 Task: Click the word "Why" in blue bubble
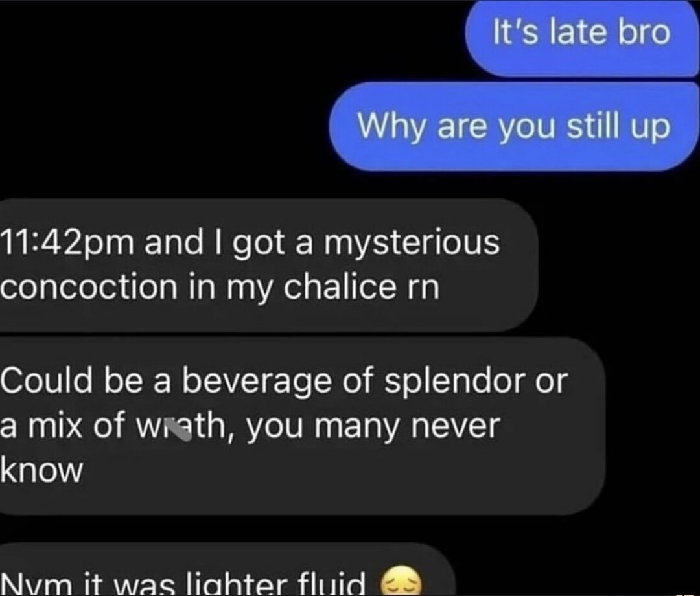tap(393, 127)
